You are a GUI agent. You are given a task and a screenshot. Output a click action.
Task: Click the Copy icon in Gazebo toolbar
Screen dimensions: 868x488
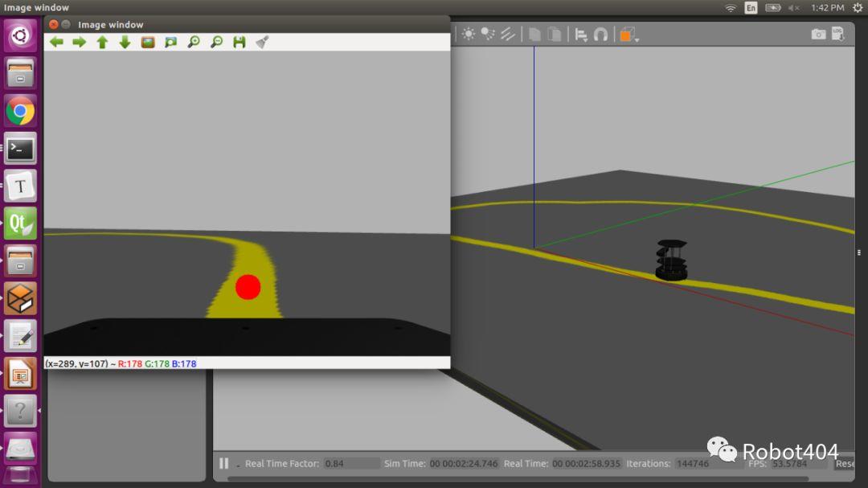click(x=534, y=35)
